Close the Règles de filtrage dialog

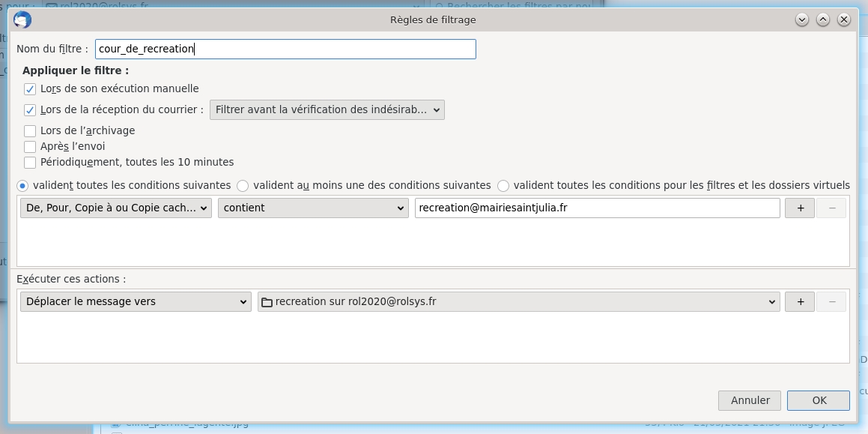click(844, 19)
